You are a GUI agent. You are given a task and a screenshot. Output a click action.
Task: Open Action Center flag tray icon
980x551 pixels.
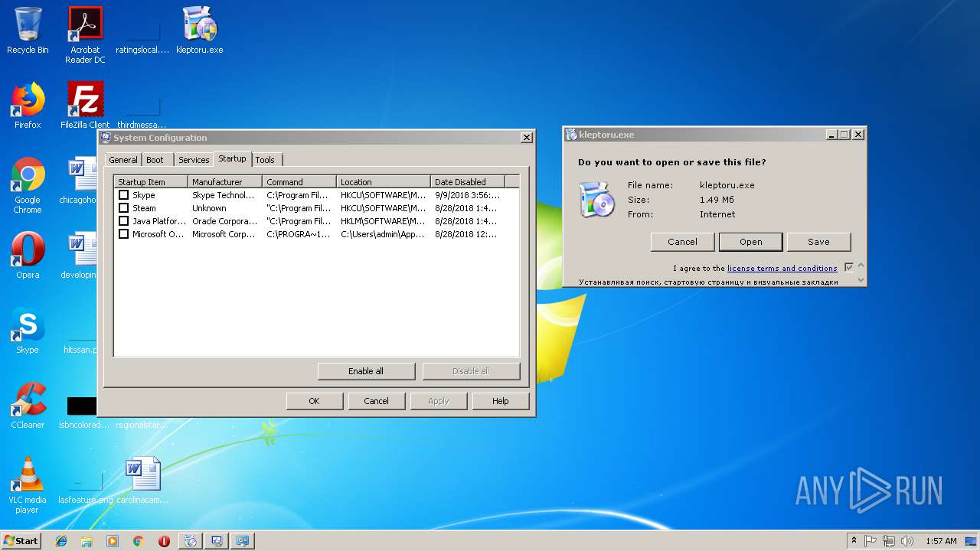click(871, 541)
